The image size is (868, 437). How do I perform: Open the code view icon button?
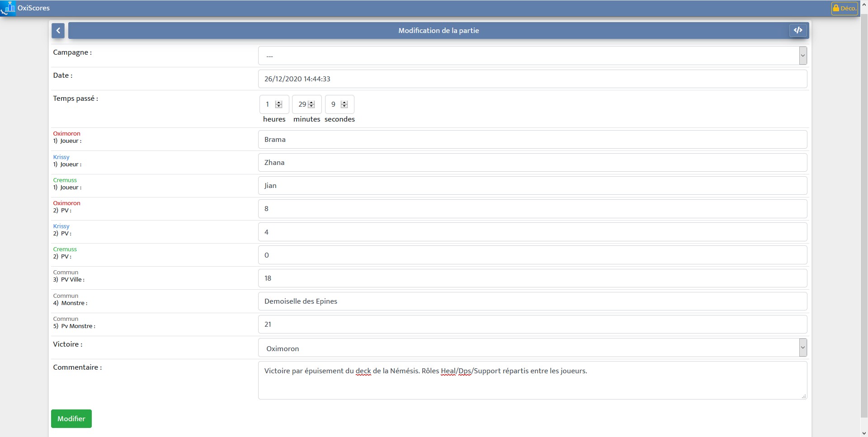798,30
